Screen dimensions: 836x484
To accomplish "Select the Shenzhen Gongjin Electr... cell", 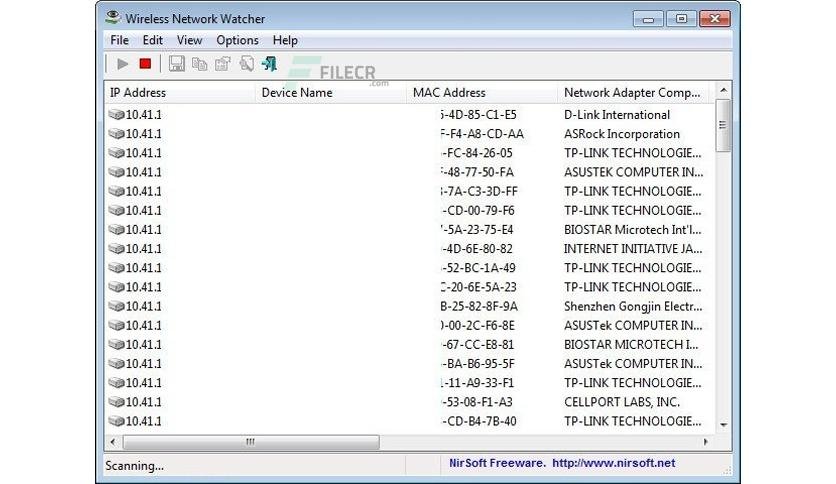I will coord(633,306).
